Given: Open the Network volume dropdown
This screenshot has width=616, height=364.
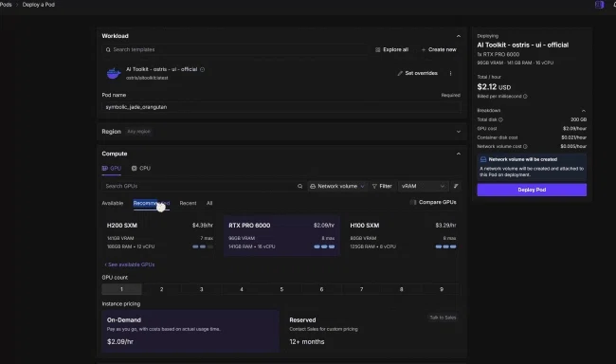Looking at the screenshot, I should pyautogui.click(x=337, y=186).
